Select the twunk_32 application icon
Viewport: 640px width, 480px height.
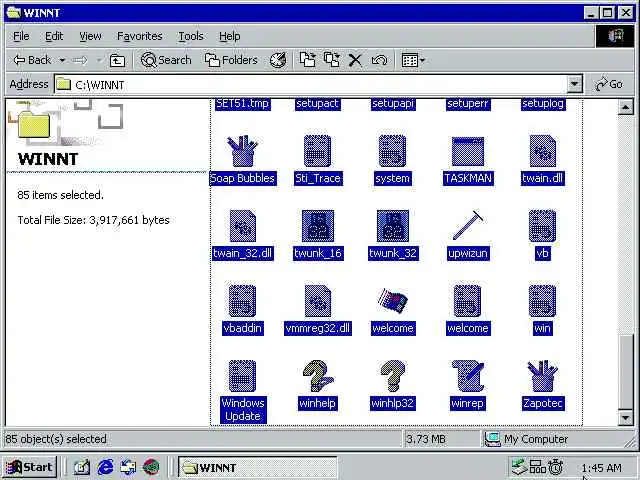point(392,227)
